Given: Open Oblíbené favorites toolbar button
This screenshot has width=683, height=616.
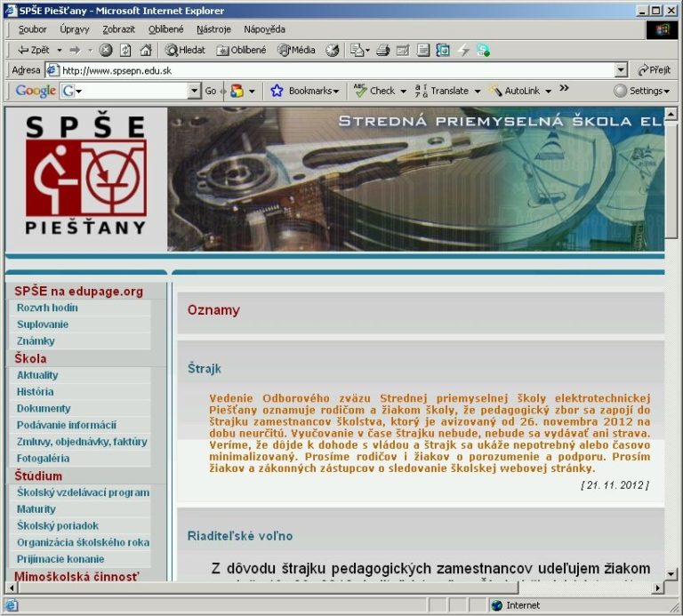Looking at the screenshot, I should coord(241,51).
